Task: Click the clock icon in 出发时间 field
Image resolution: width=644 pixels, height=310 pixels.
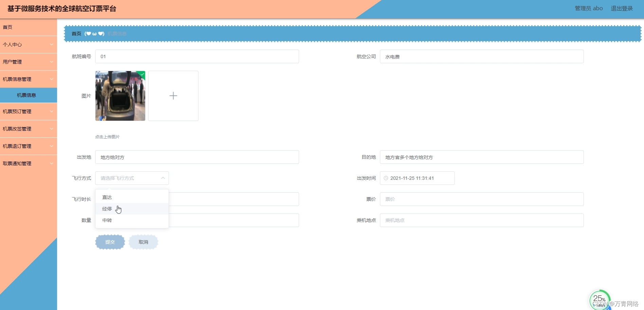Action: tap(385, 178)
